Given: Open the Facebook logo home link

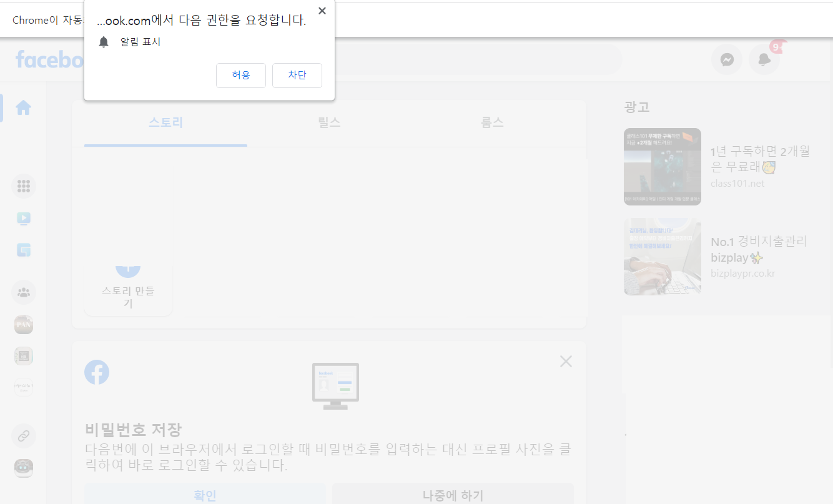Looking at the screenshot, I should (x=50, y=59).
